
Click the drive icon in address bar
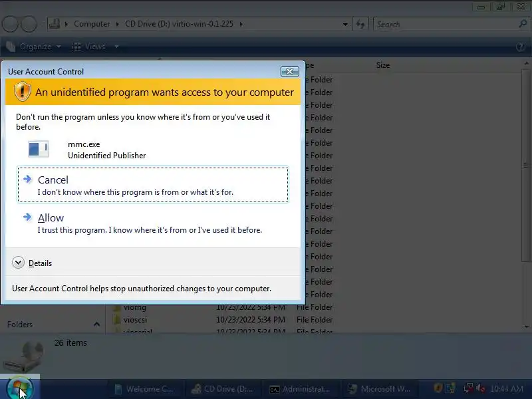[55, 24]
